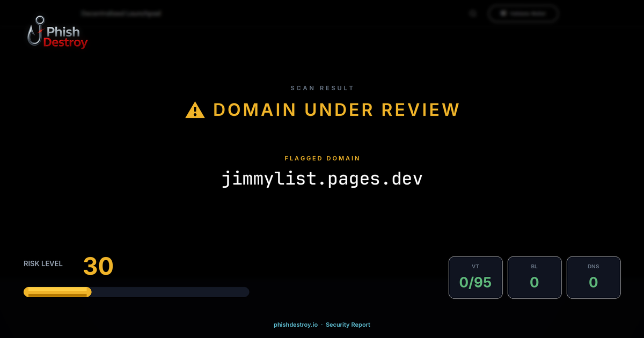Select the flagged domain jimmylist.pages.dev text

click(322, 178)
